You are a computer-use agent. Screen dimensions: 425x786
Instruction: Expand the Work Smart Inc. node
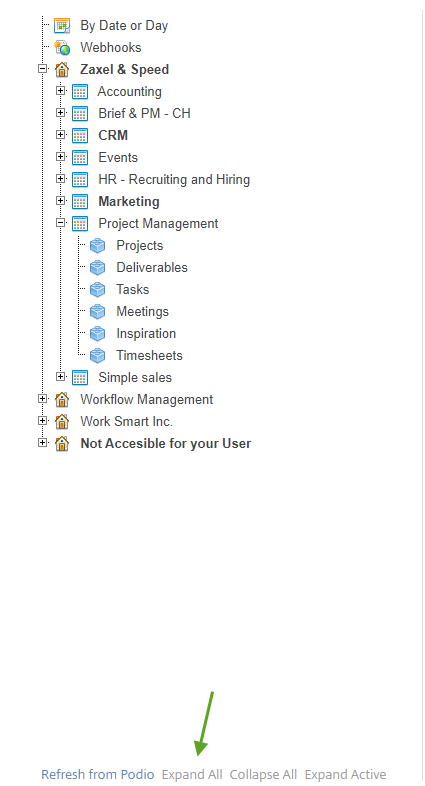point(43,421)
